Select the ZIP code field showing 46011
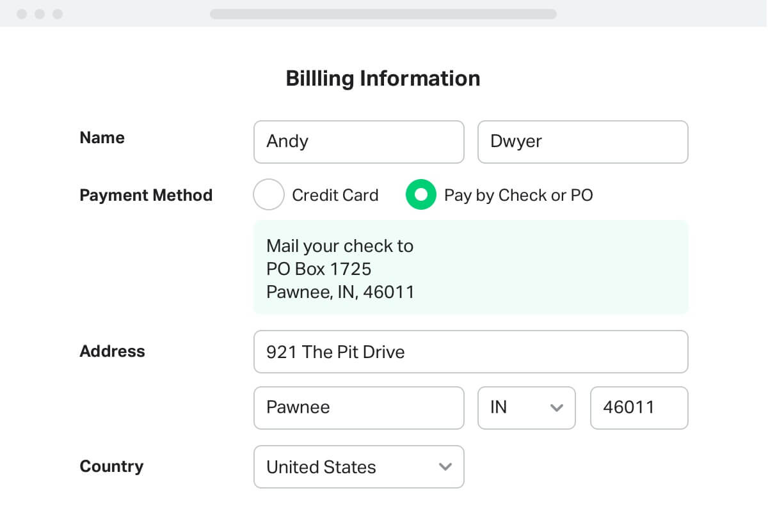 coord(639,408)
